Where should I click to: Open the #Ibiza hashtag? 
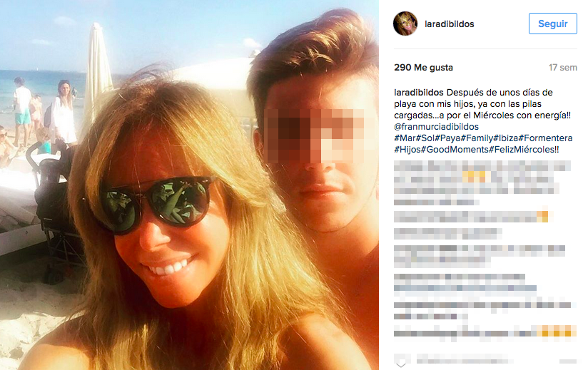[506, 138]
